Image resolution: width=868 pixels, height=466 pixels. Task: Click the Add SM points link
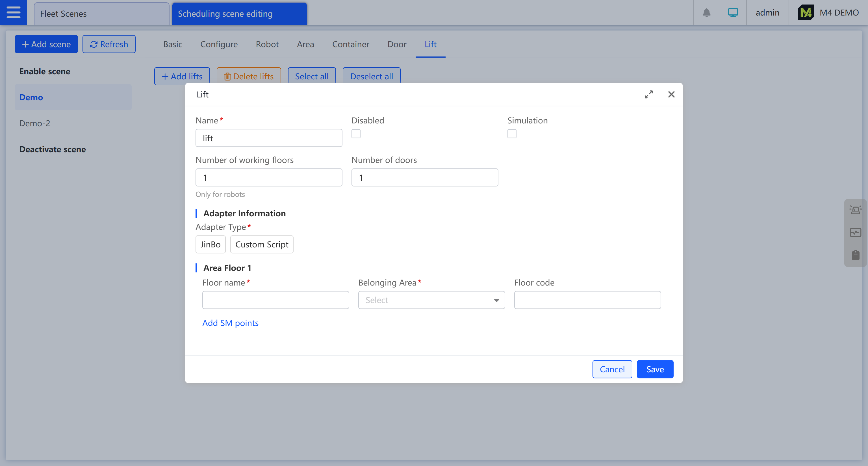coord(230,323)
